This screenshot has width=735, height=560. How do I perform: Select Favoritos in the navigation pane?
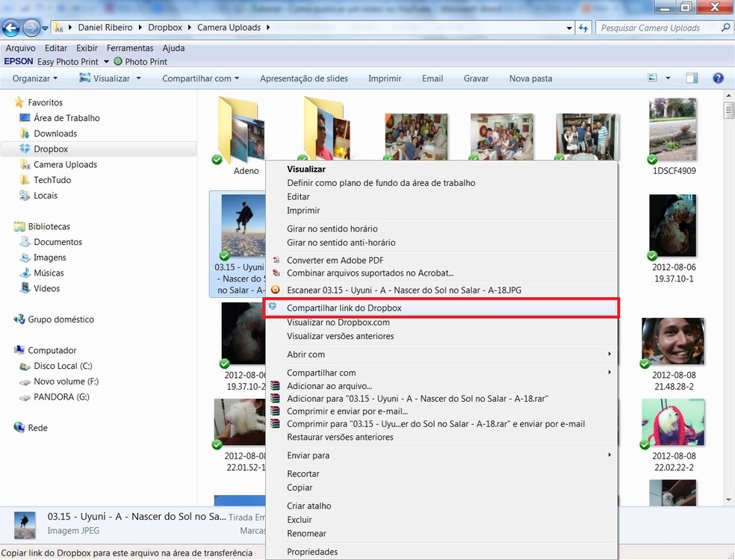[45, 102]
